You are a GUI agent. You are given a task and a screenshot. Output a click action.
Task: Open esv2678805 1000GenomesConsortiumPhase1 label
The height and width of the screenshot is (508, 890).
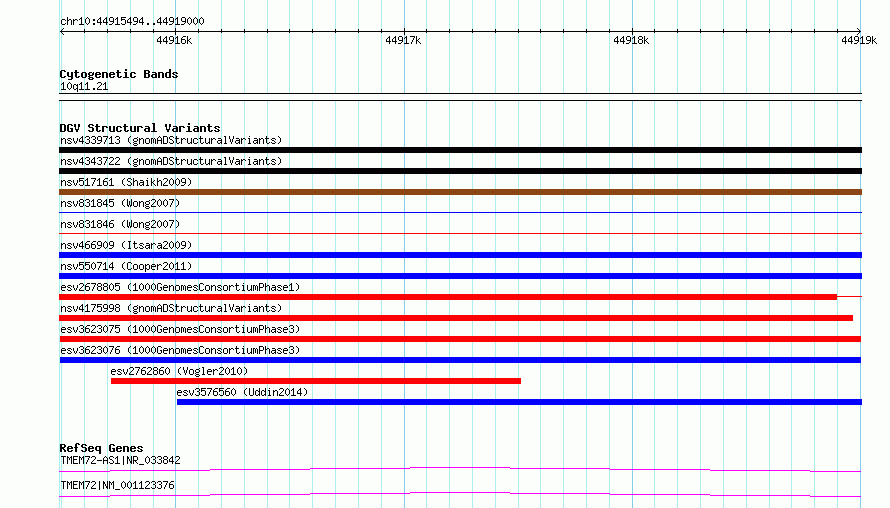[x=180, y=287]
